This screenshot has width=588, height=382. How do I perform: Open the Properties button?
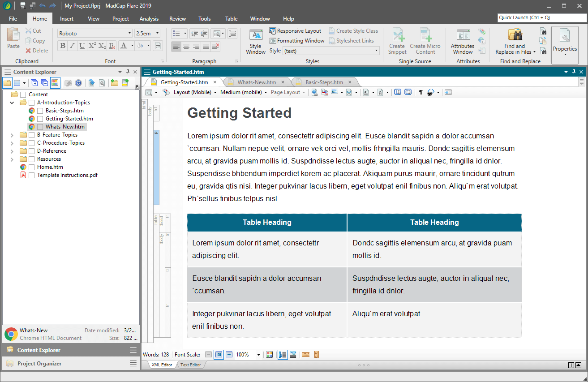pyautogui.click(x=565, y=45)
